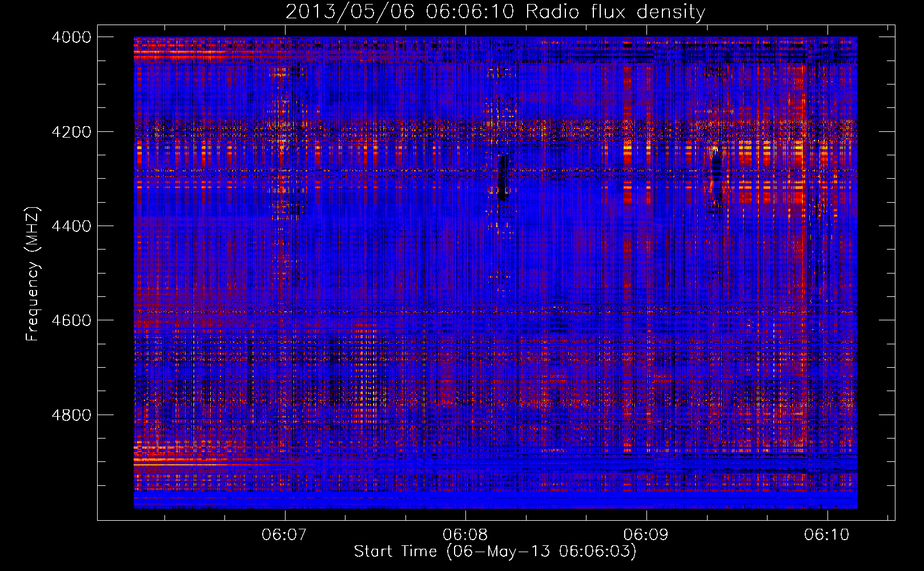Image resolution: width=924 pixels, height=571 pixels.
Task: Click the "Frequency (MHZ)" y-axis label
Action: click(33, 274)
